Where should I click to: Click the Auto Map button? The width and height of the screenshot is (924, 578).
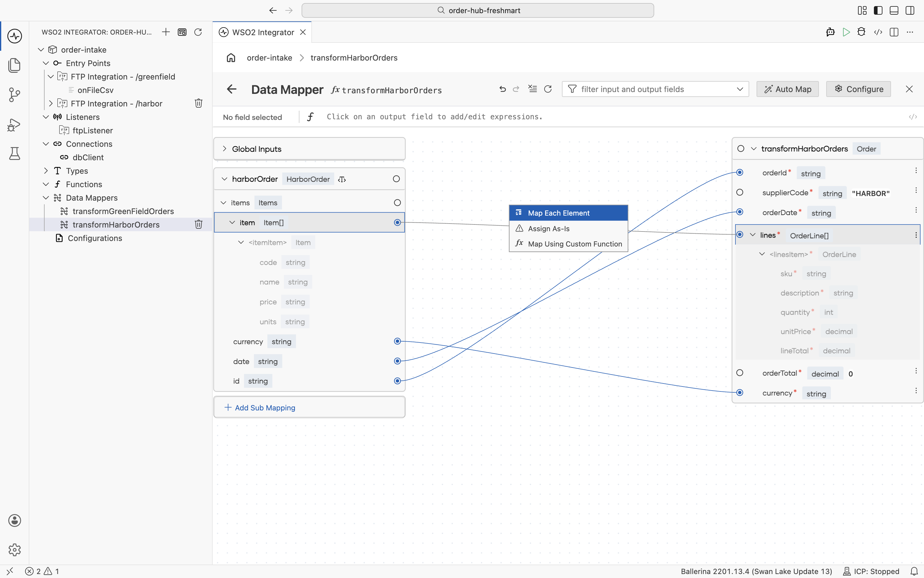(788, 89)
